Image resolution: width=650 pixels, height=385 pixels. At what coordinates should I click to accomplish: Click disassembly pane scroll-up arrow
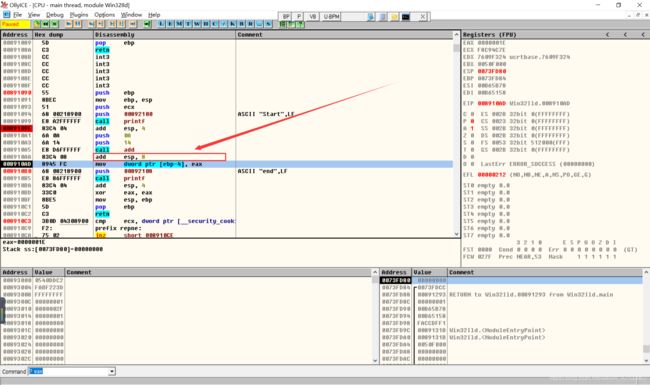click(x=456, y=35)
